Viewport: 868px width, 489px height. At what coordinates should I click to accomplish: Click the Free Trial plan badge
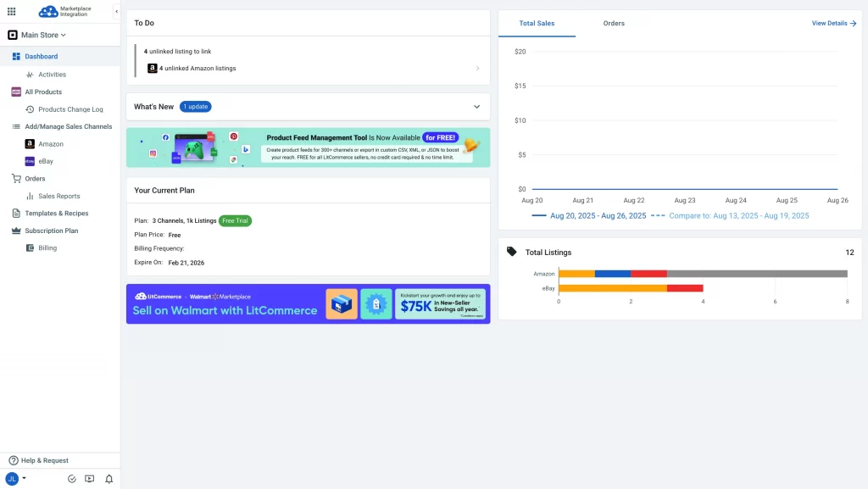(235, 220)
